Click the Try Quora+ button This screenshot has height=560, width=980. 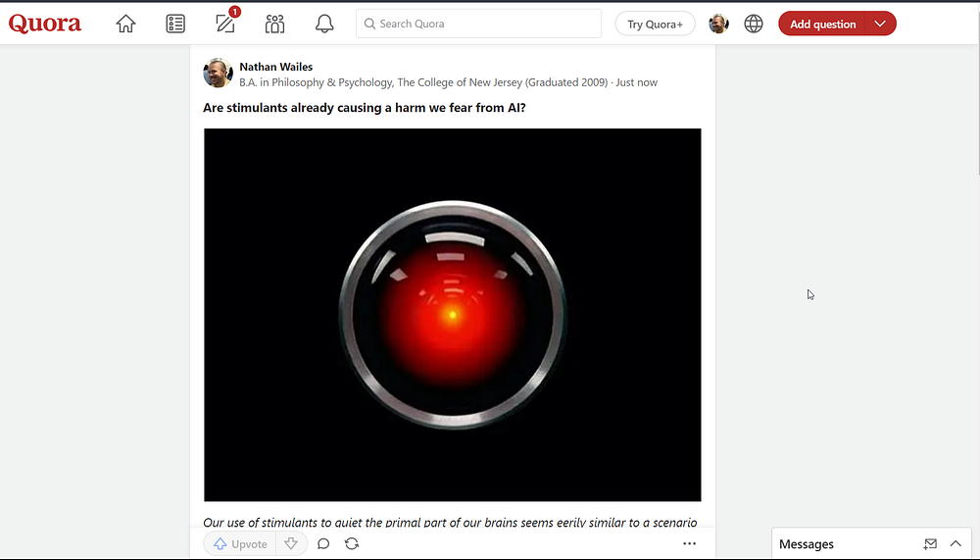click(x=655, y=24)
